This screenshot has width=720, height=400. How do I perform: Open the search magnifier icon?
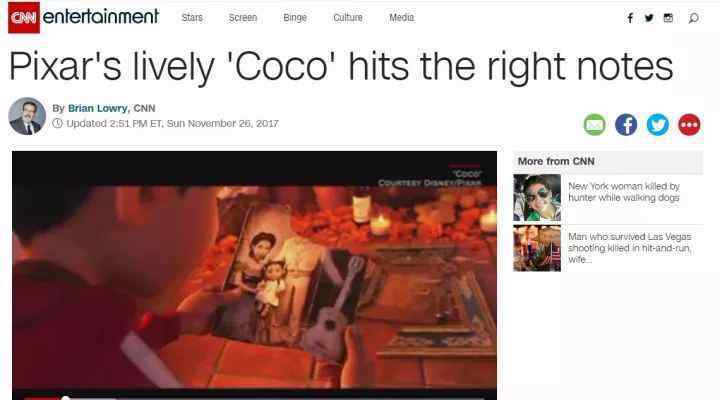pos(693,18)
